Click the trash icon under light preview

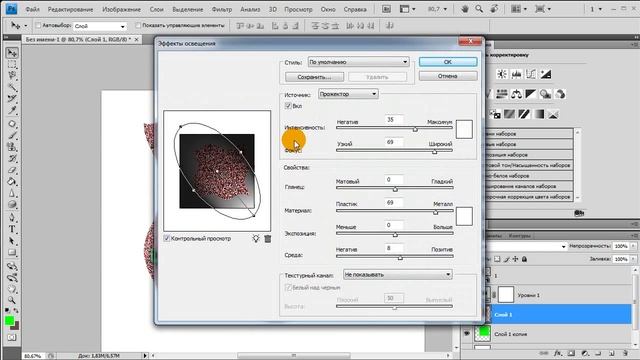268,238
